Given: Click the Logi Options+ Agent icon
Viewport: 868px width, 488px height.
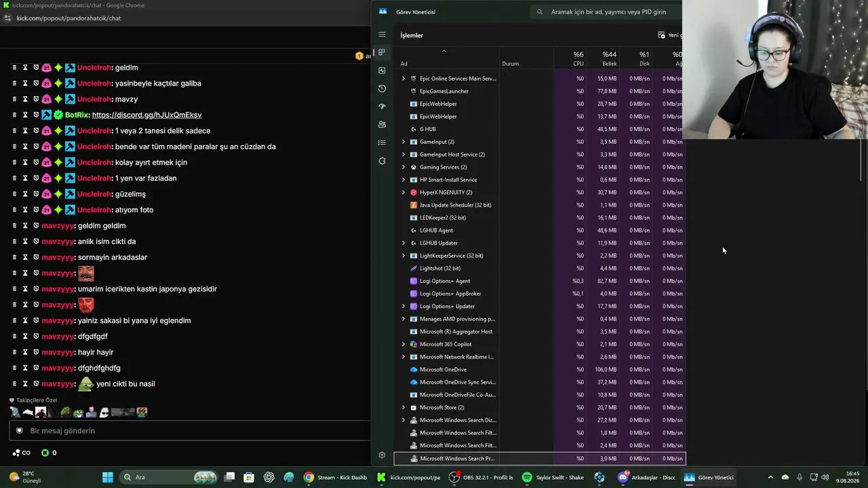Looking at the screenshot, I should (414, 281).
